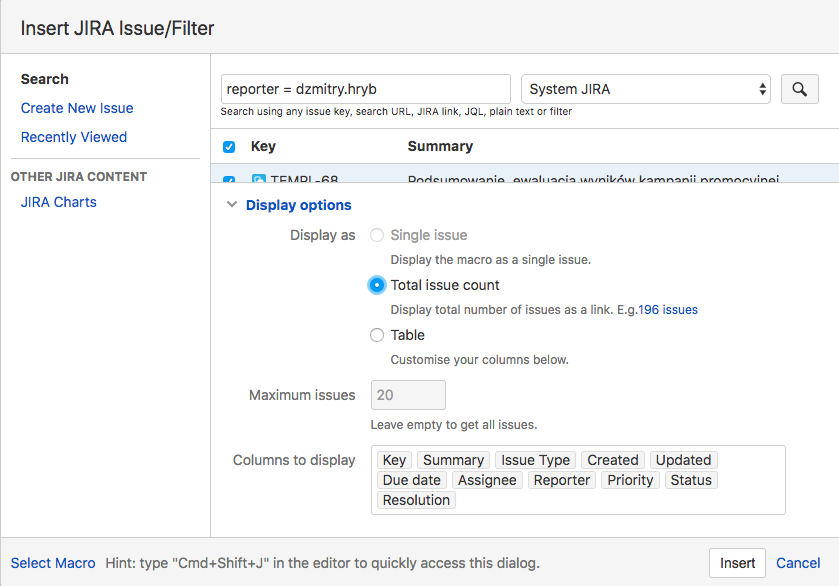Open Create New Issue panel
Screen dimensions: 839x586
pos(77,108)
